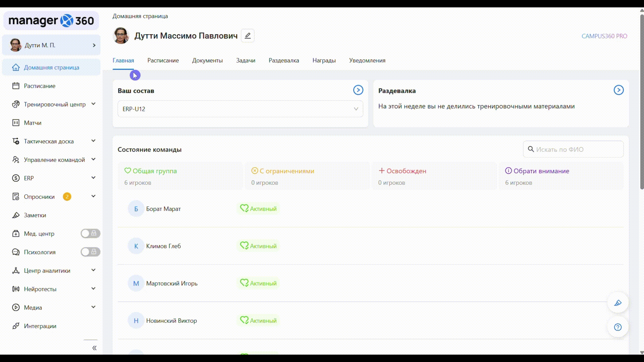Toggle the Мед. центр switch
Viewport: 644px width, 362px height.
pos(90,233)
